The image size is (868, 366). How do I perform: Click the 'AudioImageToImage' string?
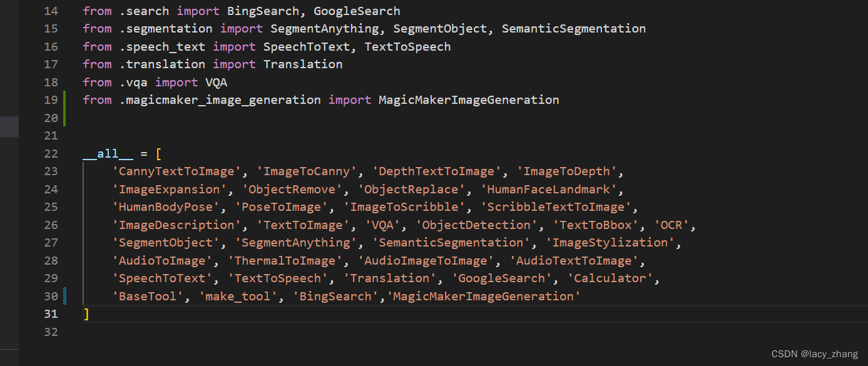point(426,261)
